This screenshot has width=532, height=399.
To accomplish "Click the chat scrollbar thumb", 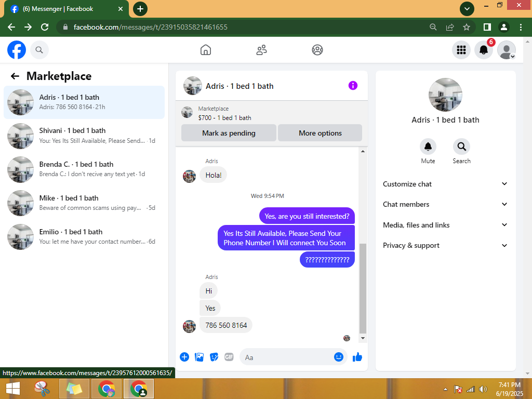I will (x=363, y=288).
